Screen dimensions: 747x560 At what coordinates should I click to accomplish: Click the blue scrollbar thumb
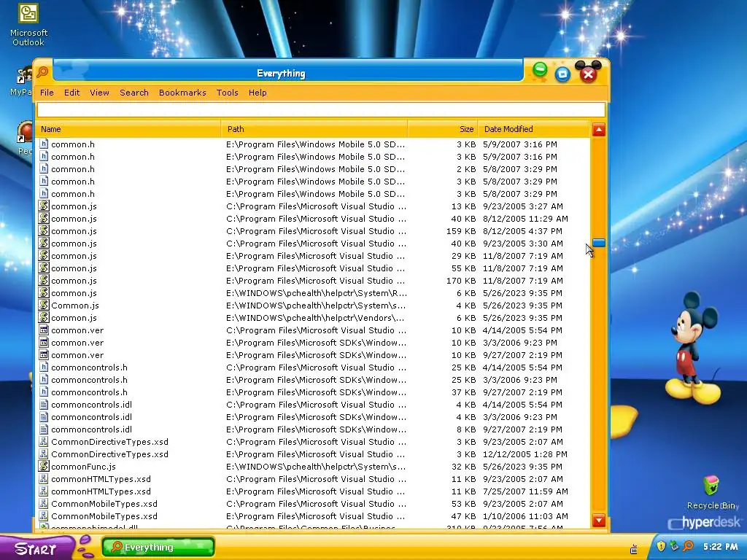599,243
